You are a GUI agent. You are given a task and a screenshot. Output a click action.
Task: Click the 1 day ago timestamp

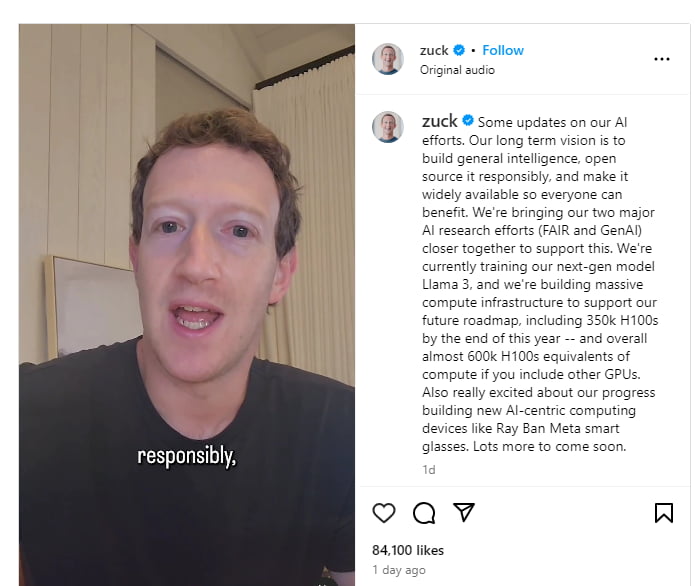pyautogui.click(x=398, y=570)
